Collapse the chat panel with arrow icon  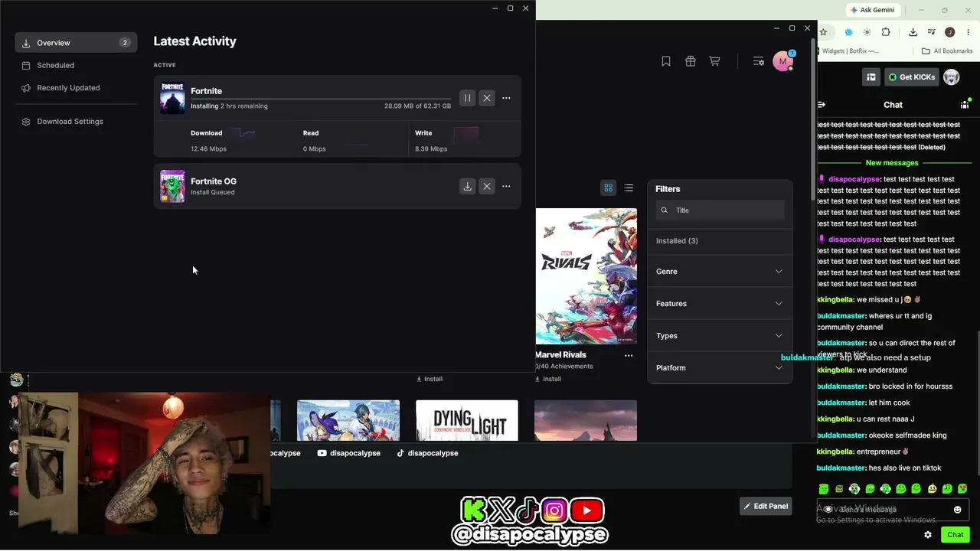coord(822,105)
